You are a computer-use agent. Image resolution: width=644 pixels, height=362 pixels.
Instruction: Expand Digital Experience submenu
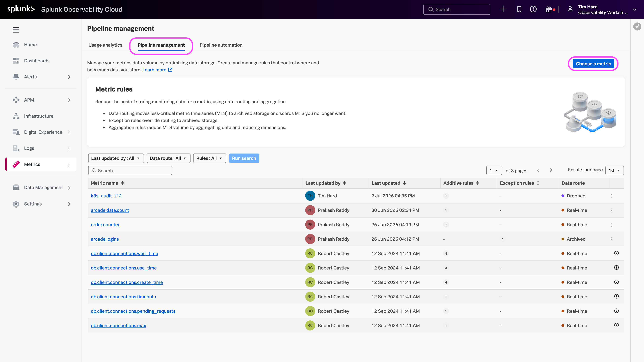[x=69, y=132]
